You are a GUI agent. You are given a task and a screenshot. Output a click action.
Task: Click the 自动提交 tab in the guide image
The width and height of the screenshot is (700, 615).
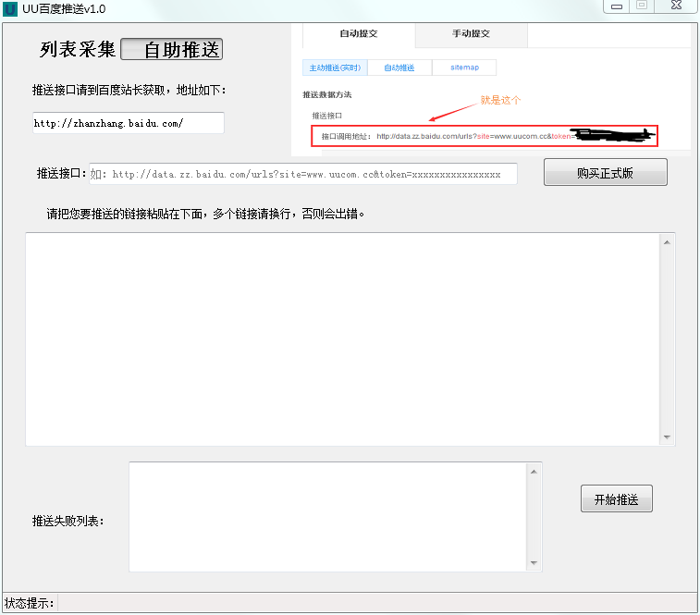[359, 34]
